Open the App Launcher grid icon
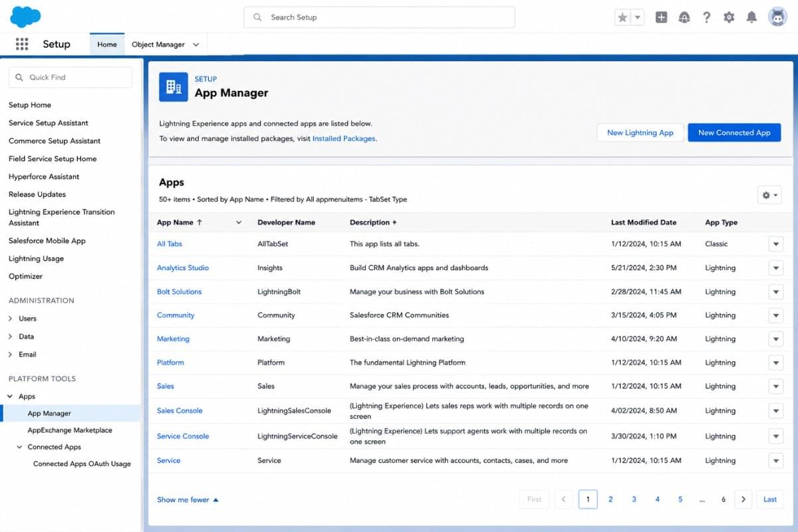This screenshot has width=798, height=532. pyautogui.click(x=22, y=44)
